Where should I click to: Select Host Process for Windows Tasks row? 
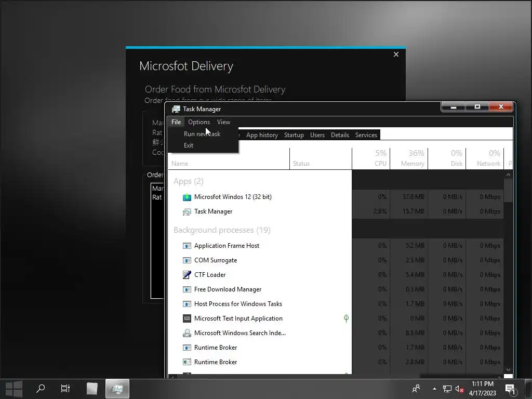click(x=336, y=304)
